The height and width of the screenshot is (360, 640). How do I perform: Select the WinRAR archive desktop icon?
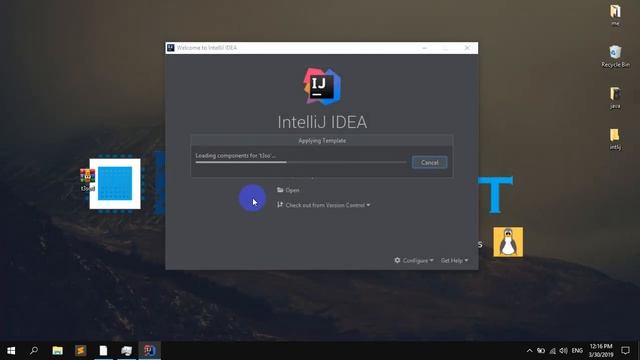(87, 180)
